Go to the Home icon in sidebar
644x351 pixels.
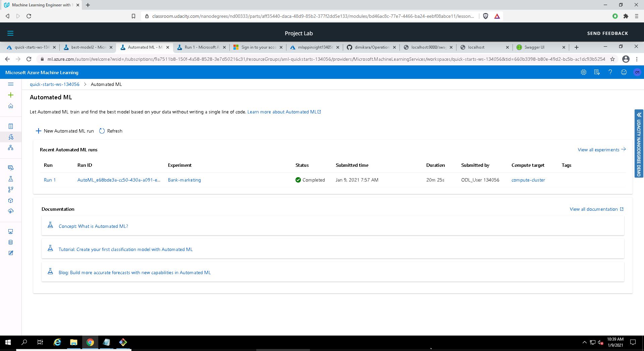click(11, 106)
